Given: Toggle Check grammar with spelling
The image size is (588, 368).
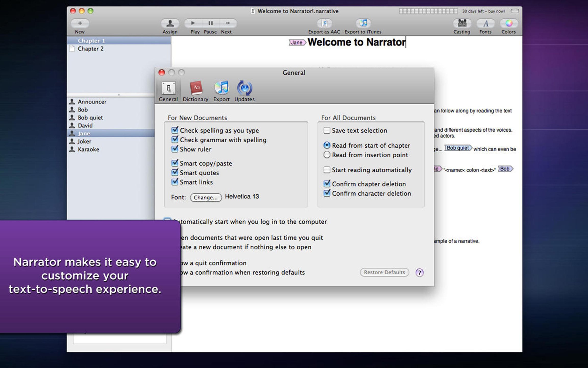Looking at the screenshot, I should pyautogui.click(x=175, y=140).
